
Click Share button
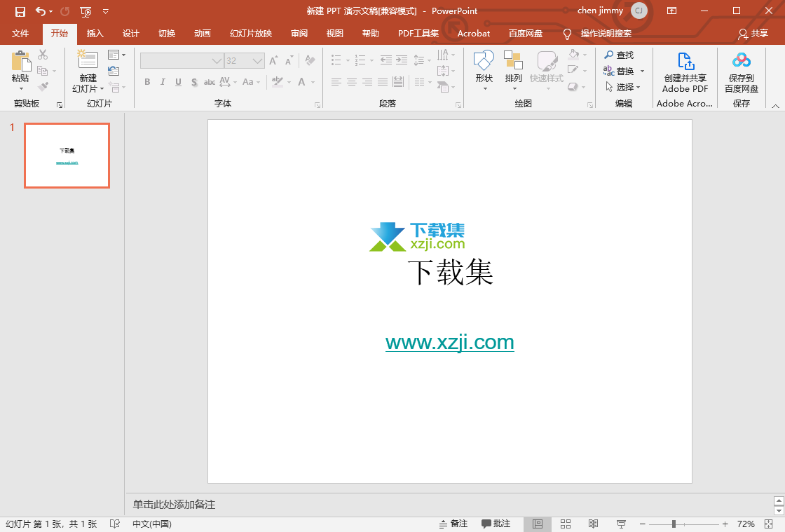(753, 34)
